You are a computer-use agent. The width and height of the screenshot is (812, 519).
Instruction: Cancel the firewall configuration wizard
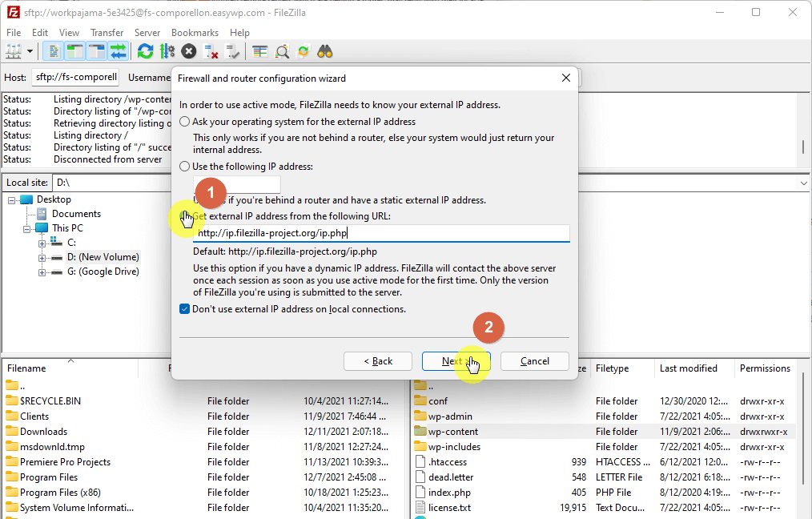(x=534, y=361)
